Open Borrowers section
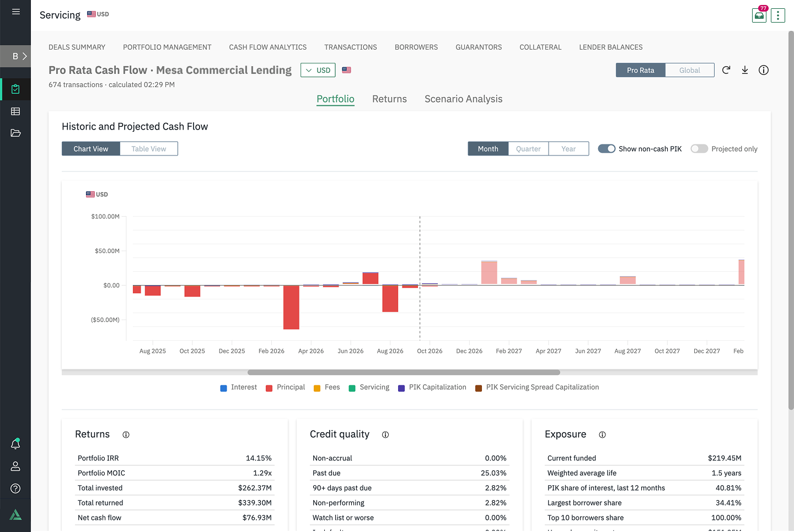794x532 pixels. (x=416, y=47)
